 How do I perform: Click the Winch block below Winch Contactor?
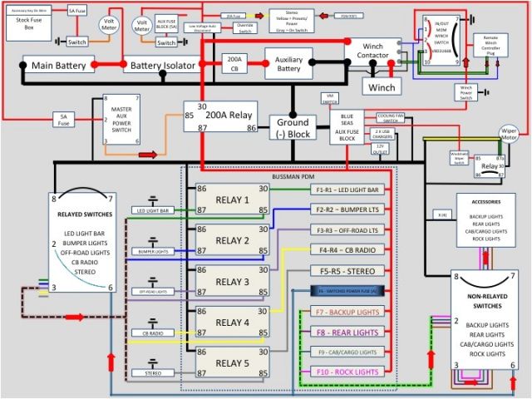coord(382,86)
